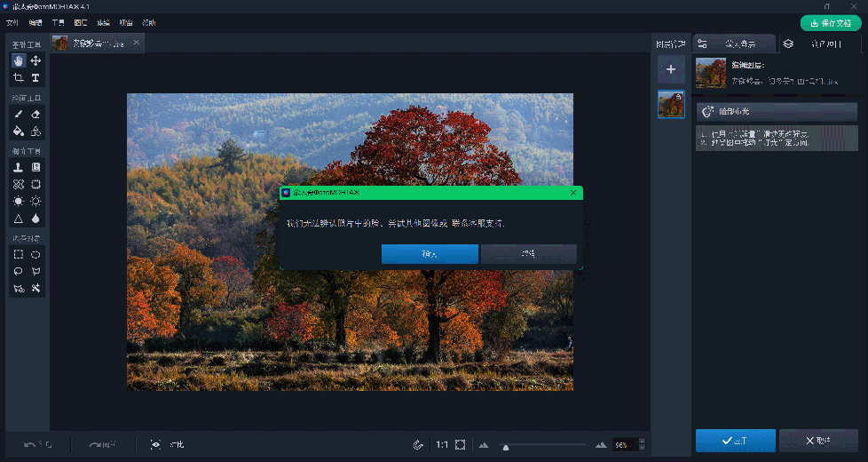The height and width of the screenshot is (462, 868).
Task: Switch to the adjustments tab with sliders icon
Action: pyautogui.click(x=734, y=44)
